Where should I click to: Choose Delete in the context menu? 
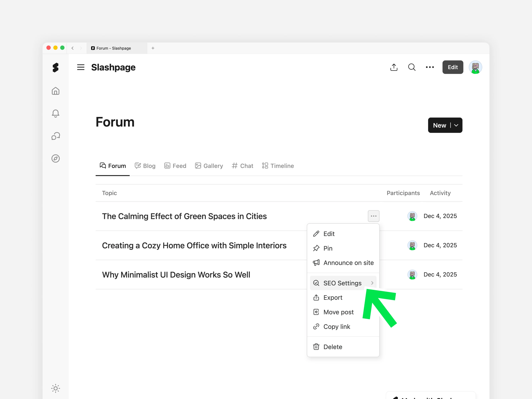click(x=333, y=347)
